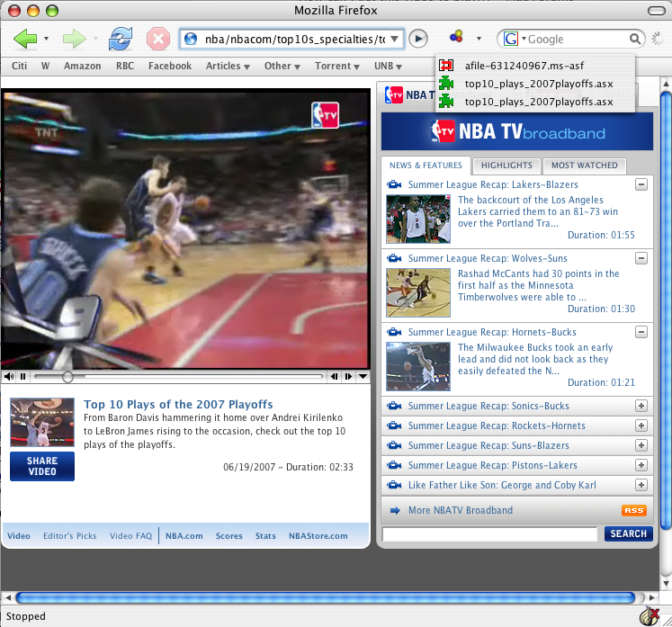Viewport: 672px width, 627px height.
Task: Click the camera icon beside Rockets-Hornets recap
Action: pos(394,425)
